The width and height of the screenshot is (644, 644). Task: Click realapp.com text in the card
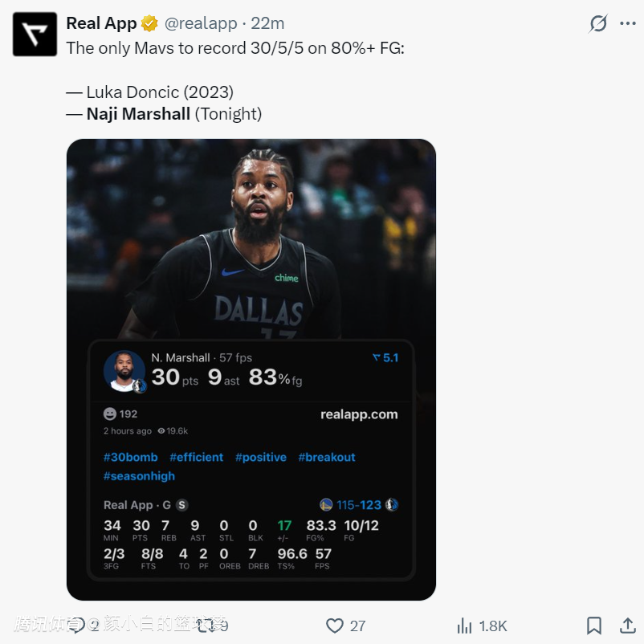point(359,414)
